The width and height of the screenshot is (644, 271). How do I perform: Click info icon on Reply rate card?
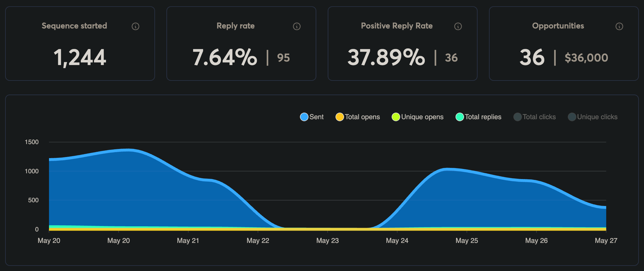[297, 26]
